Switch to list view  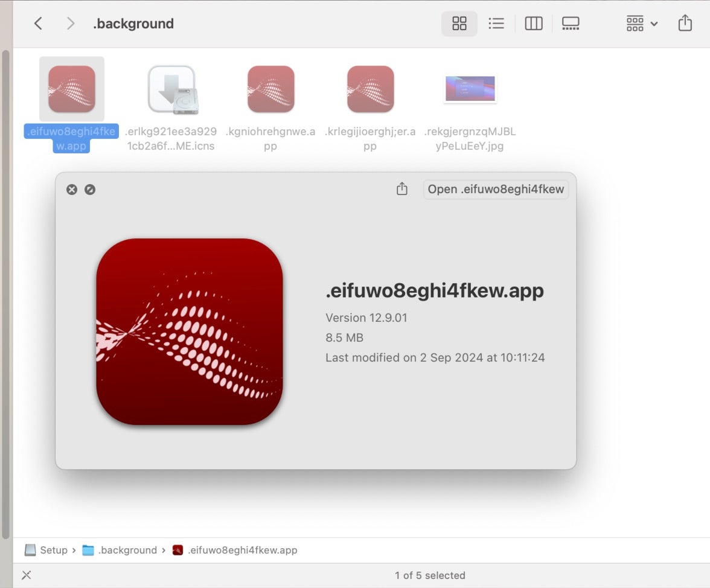496,24
